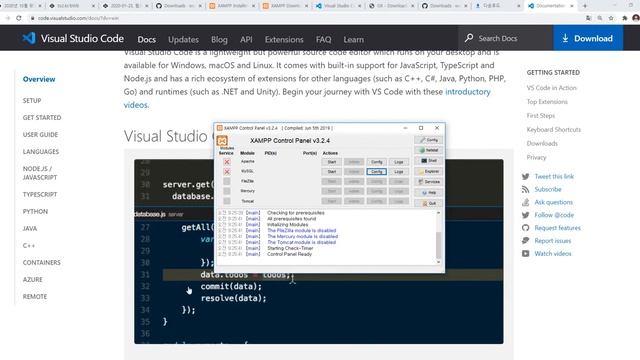Click XAMPP log scrollbar thumb
This screenshot has width=640, height=360.
(439, 245)
